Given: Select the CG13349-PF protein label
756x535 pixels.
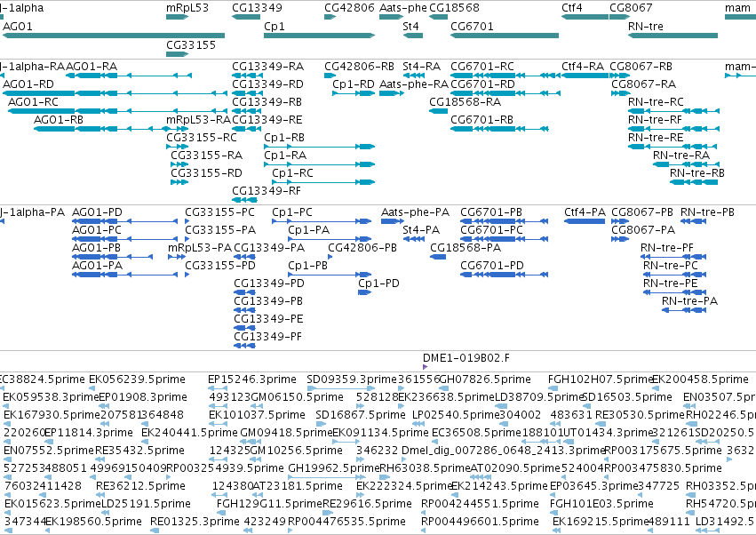Looking at the screenshot, I should (268, 337).
